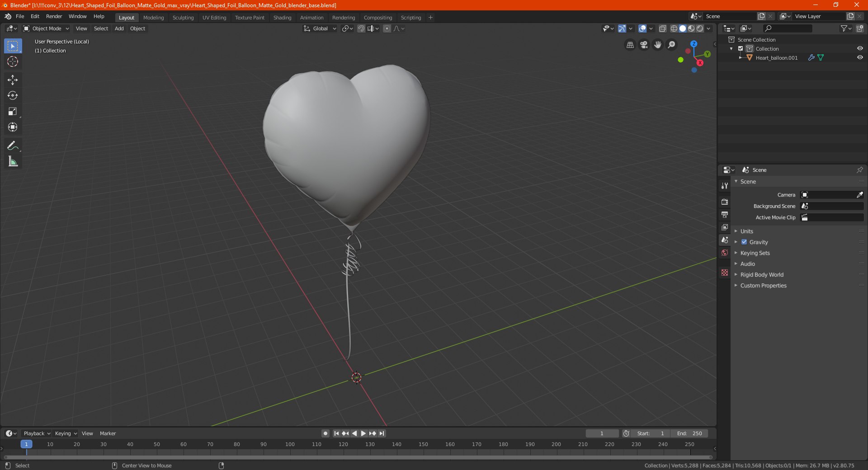
Task: Play the animation in reverse
Action: pyautogui.click(x=354, y=433)
